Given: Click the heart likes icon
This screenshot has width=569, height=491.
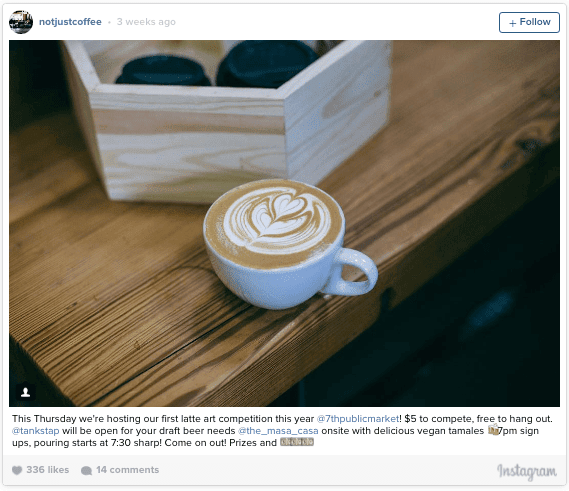Looking at the screenshot, I should click(17, 470).
